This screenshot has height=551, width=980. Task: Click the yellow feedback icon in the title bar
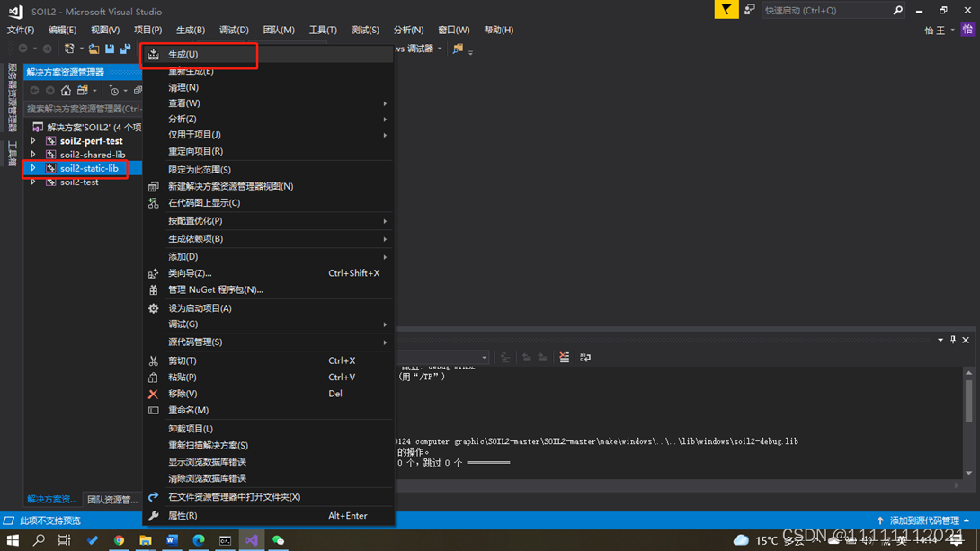pyautogui.click(x=726, y=9)
